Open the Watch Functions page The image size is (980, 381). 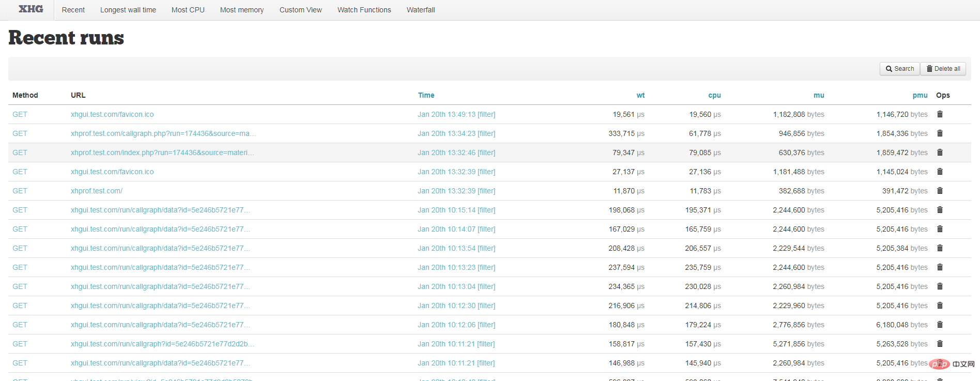(364, 10)
